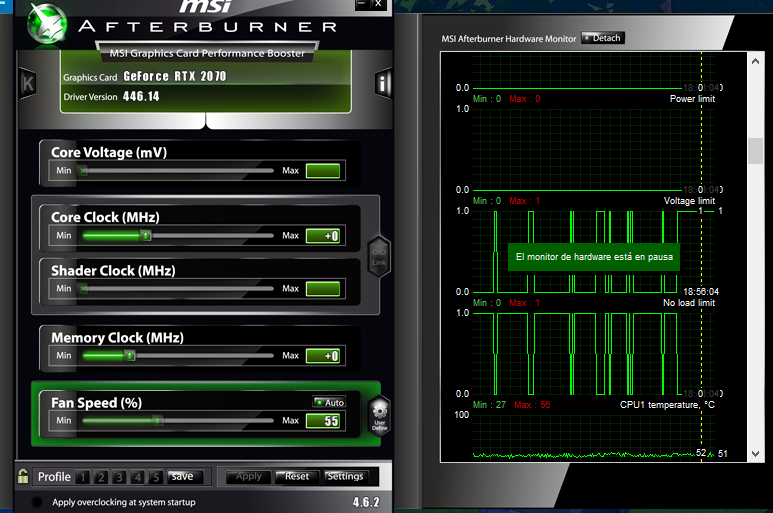Click the Power limit graph label
Image resolution: width=773 pixels, height=513 pixels.
(692, 99)
